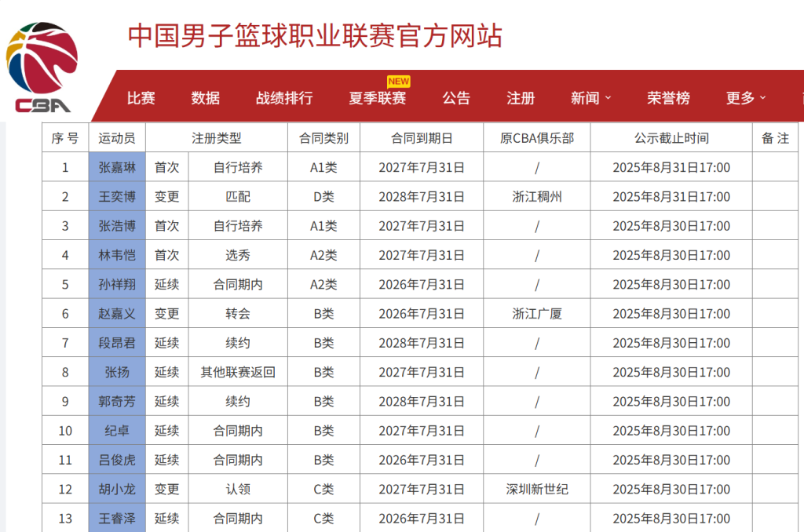Select player 张嘉琳 in the table
The width and height of the screenshot is (804, 532).
tap(116, 167)
